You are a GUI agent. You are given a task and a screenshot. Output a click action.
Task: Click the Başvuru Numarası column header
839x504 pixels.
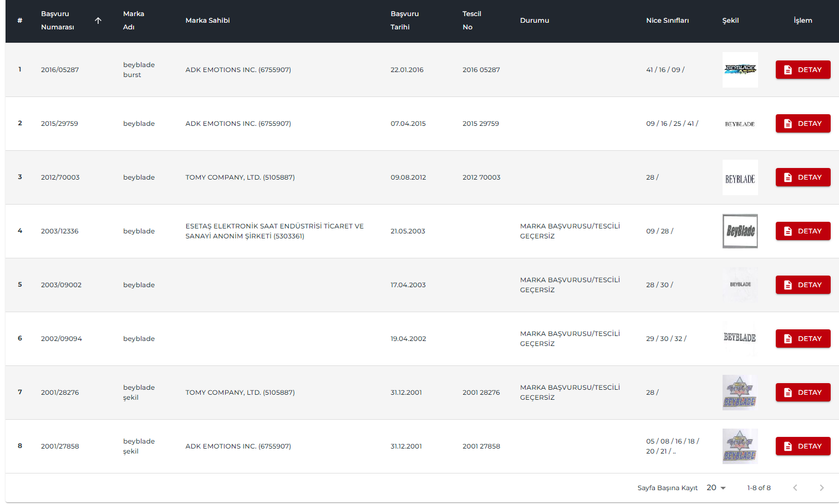point(57,21)
